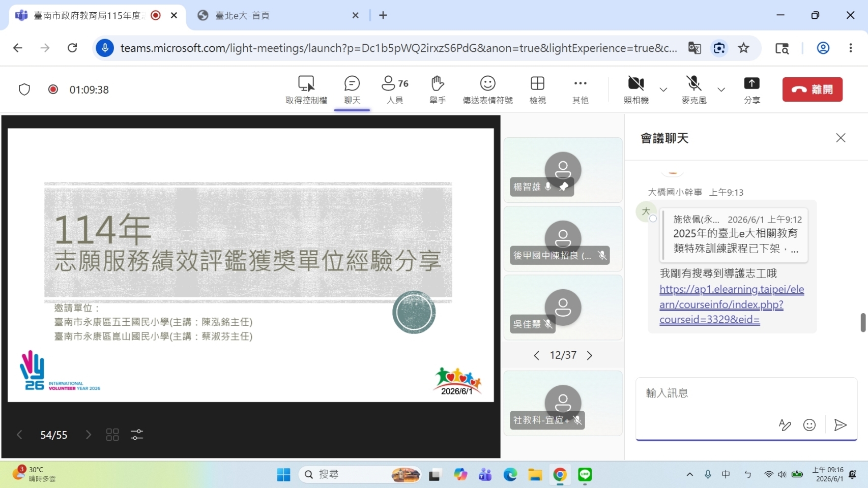
Task: Select the 臺南市政府教育局 Teams tab
Action: 97,15
